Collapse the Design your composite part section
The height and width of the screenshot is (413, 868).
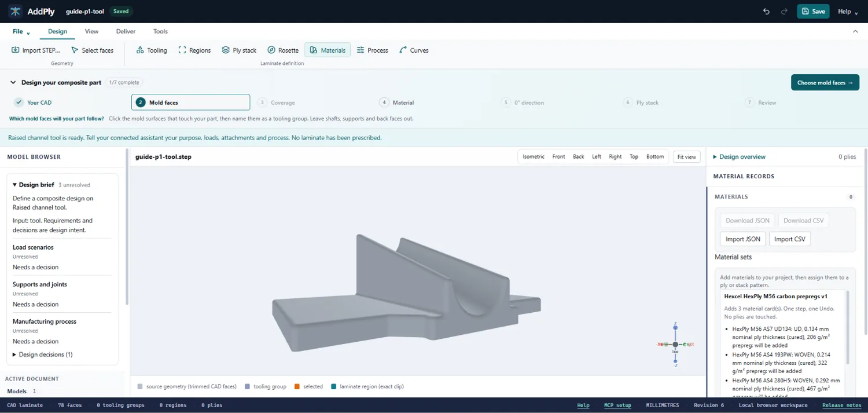13,83
